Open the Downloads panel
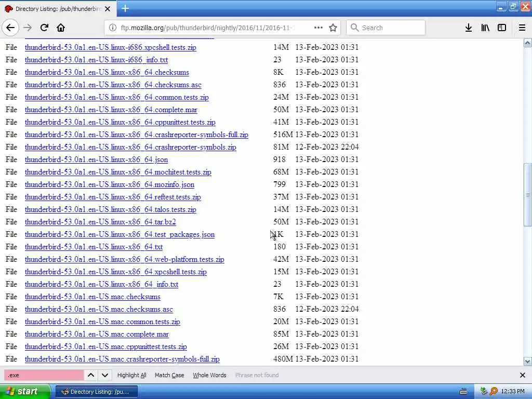 coord(469,28)
